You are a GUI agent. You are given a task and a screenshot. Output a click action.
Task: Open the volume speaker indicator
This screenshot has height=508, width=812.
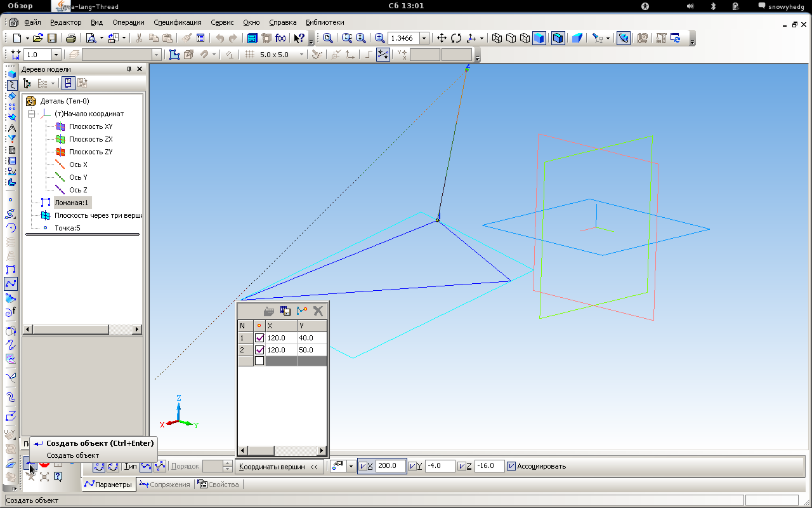pyautogui.click(x=690, y=6)
